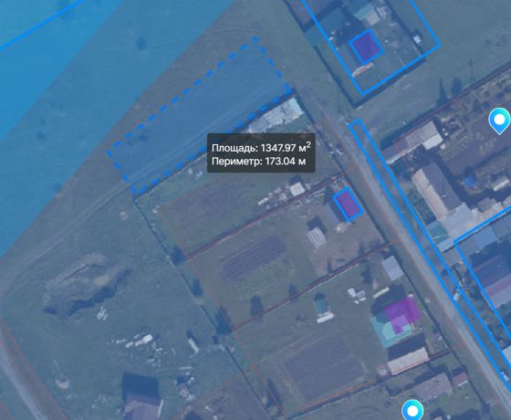Click the Площадь 1347.97 м² tooltip line
The height and width of the screenshot is (420, 511).
pyautogui.click(x=261, y=147)
